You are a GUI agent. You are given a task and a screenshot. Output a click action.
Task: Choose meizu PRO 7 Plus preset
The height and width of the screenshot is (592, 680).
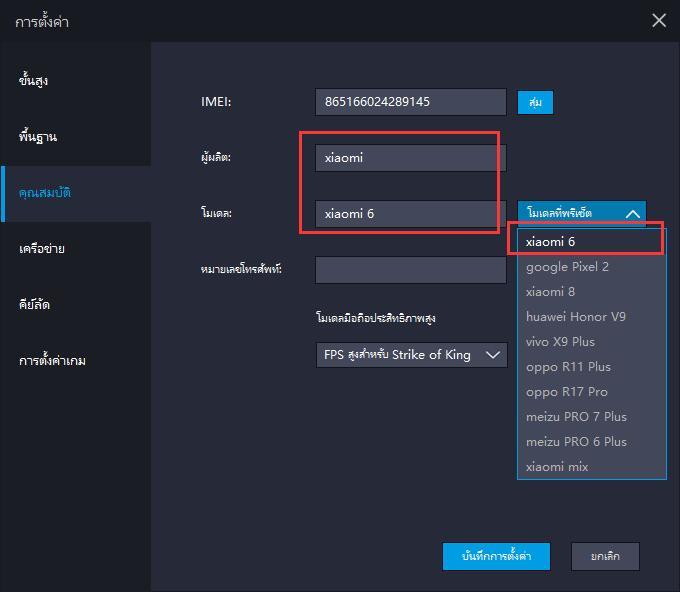pyautogui.click(x=592, y=417)
